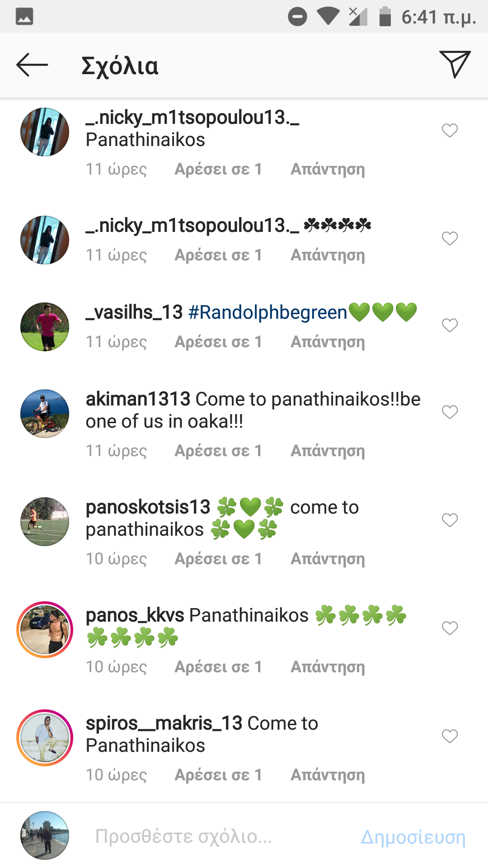Screen dimensions: 488x868
Task: Open direct message paper plane icon
Action: (x=455, y=65)
